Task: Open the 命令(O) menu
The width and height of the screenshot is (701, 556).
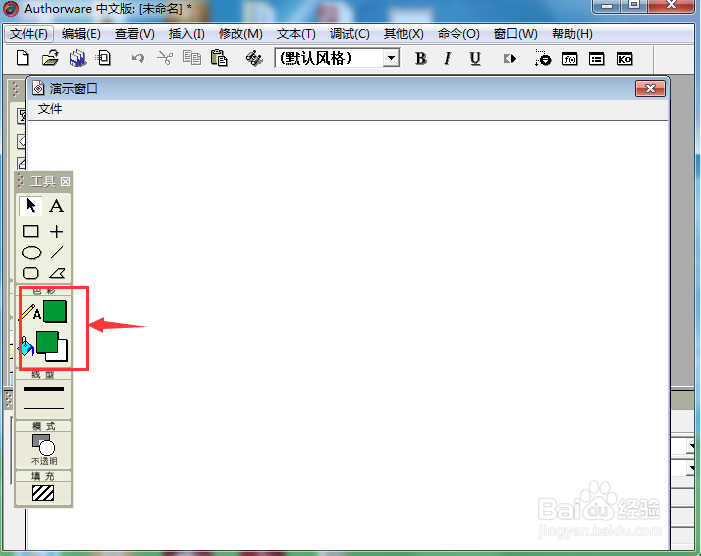Action: pos(458,34)
